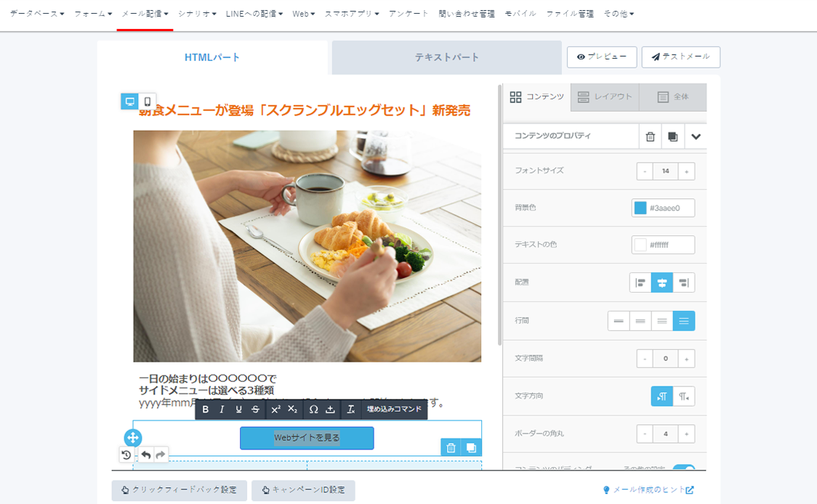Switch to the 全体 panel tab

coord(672,97)
